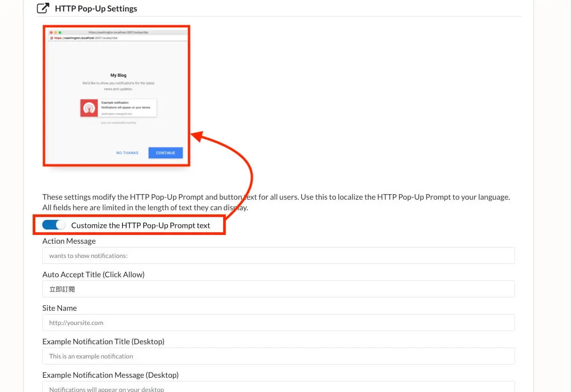Screen dimensions: 571x392
Task: Edit the Example Notification Title (Desktop) field
Action: pyautogui.click(x=278, y=356)
